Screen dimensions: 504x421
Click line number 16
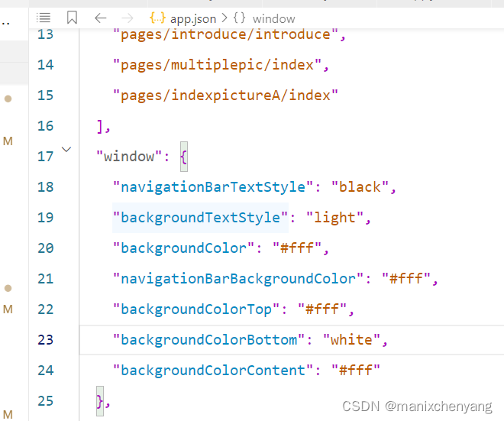45,126
